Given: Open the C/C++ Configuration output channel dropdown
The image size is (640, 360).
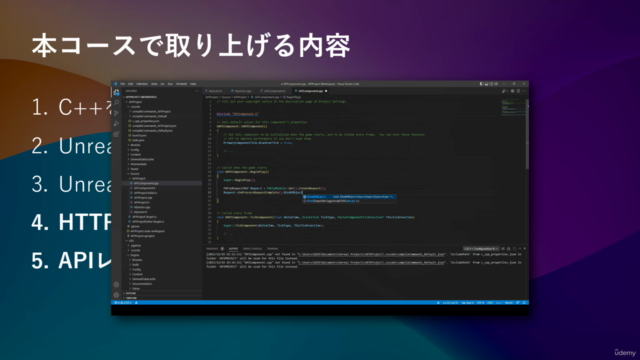Looking at the screenshot, I should 481,249.
